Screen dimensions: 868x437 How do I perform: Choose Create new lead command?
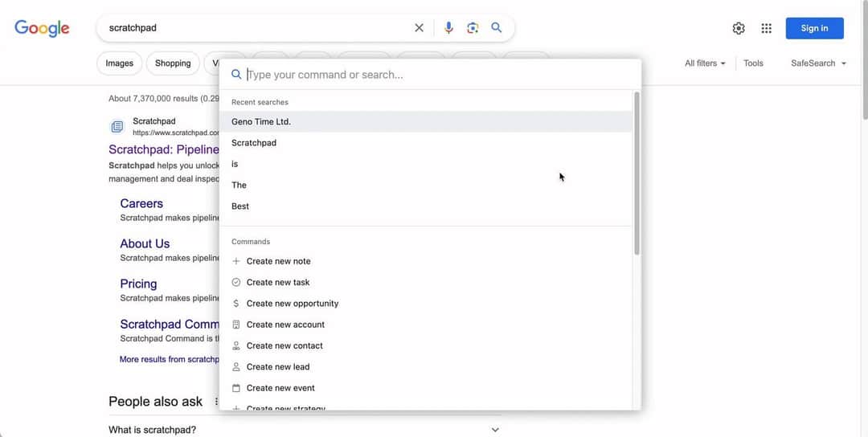pyautogui.click(x=426, y=367)
